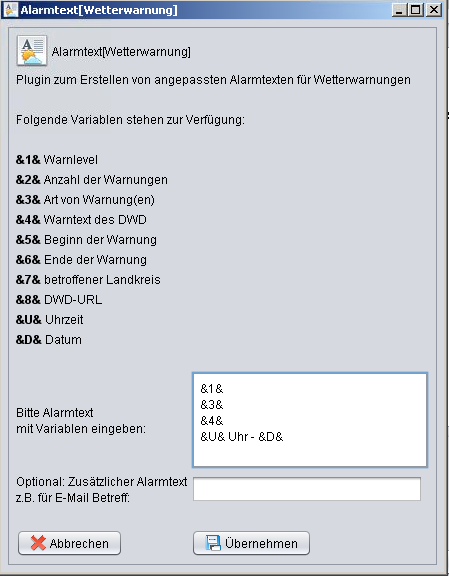This screenshot has height=576, width=449.
Task: Click the &4& Warntext des DWD label
Action: tap(81, 220)
